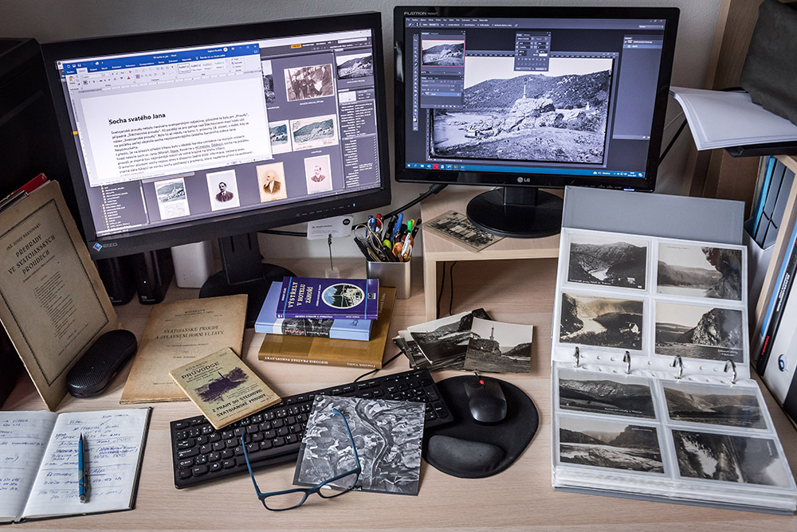This screenshot has width=797, height=532.
Task: Click the clock in the Windows taskbar
Action: [x=633, y=174]
